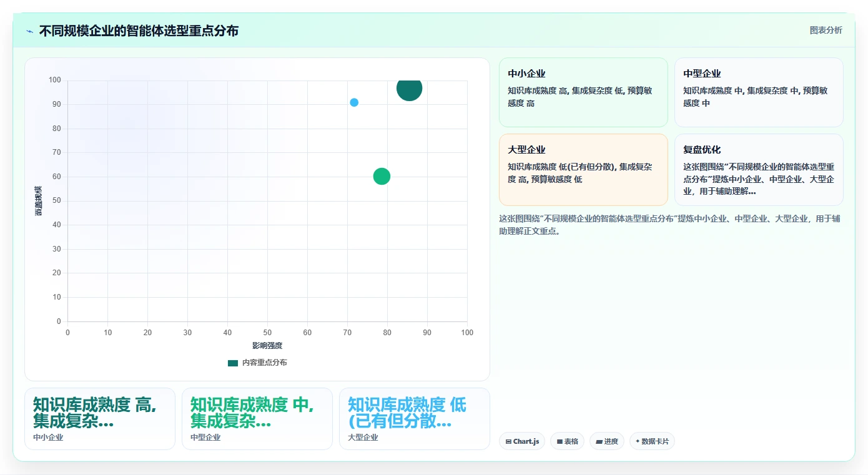
Task: Click the y-axis label 覆盖规模
Action: pos(39,201)
